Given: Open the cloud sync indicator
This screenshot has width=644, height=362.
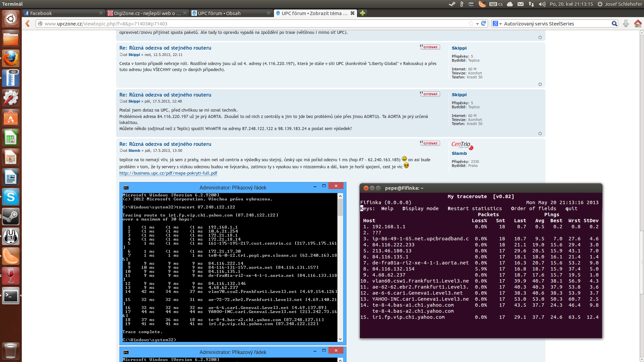Looking at the screenshot, I should click(x=510, y=4).
